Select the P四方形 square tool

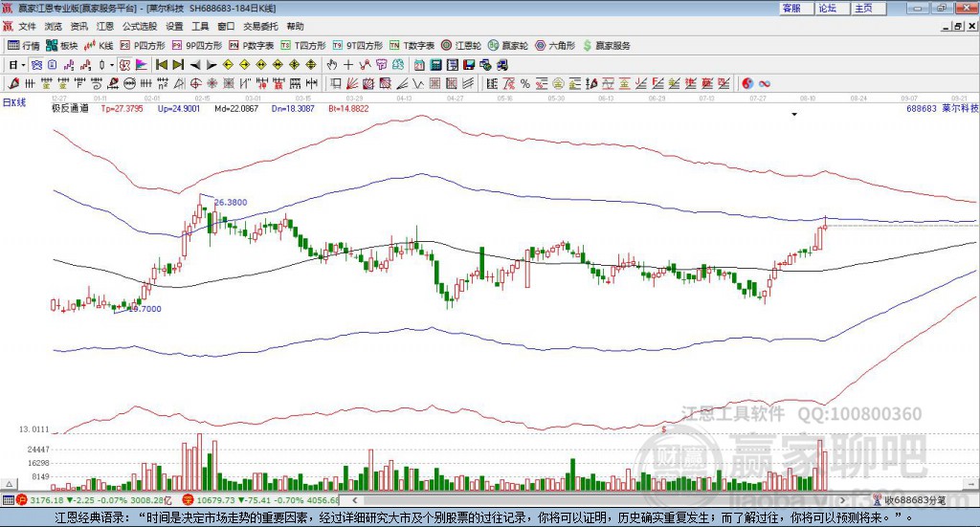click(144, 45)
